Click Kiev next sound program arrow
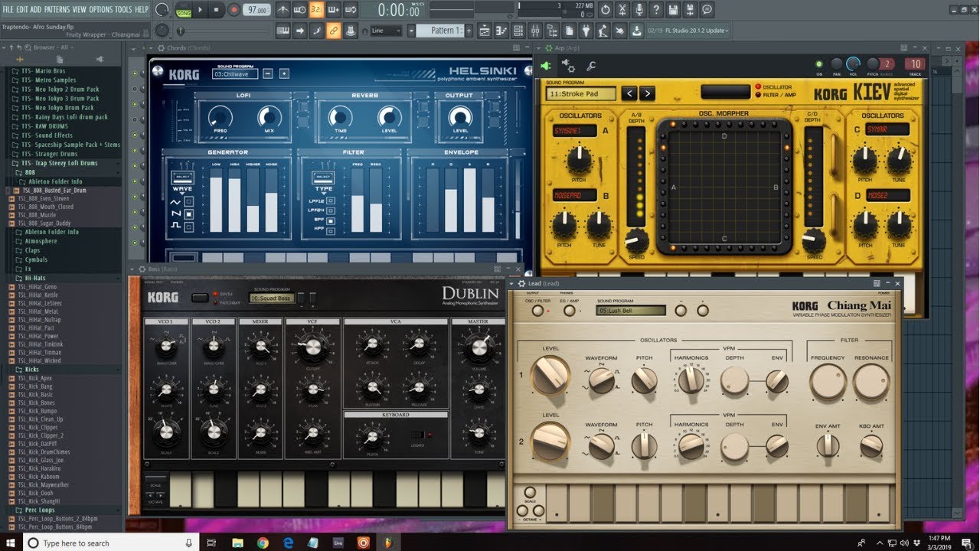The height and width of the screenshot is (551, 980). [647, 93]
